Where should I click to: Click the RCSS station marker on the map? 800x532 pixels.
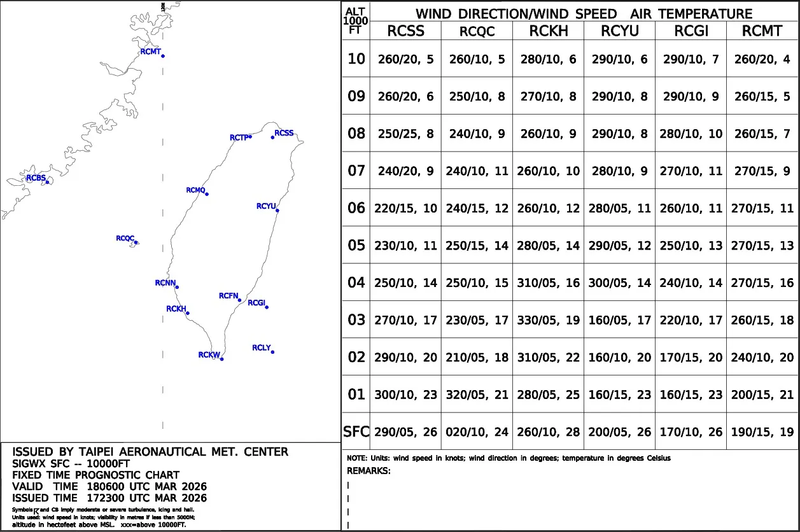(x=273, y=137)
